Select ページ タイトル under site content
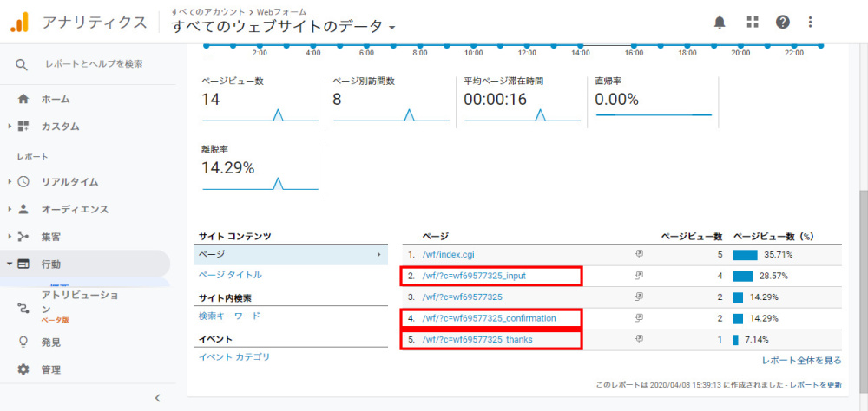 click(230, 275)
